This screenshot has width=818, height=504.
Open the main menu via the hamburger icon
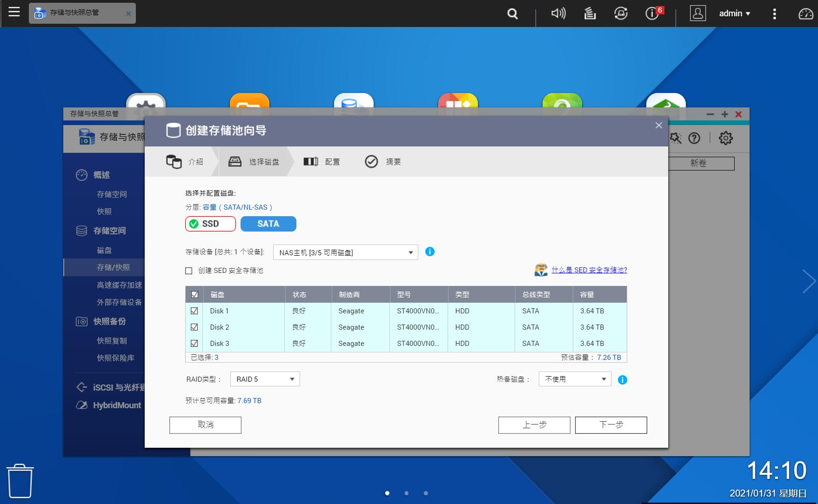14,13
